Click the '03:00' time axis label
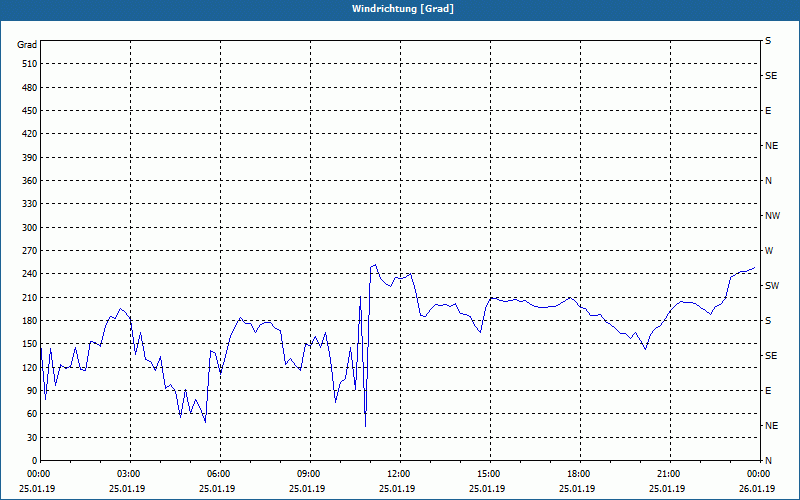Screen dimensions: 800x500 pyautogui.click(x=131, y=474)
